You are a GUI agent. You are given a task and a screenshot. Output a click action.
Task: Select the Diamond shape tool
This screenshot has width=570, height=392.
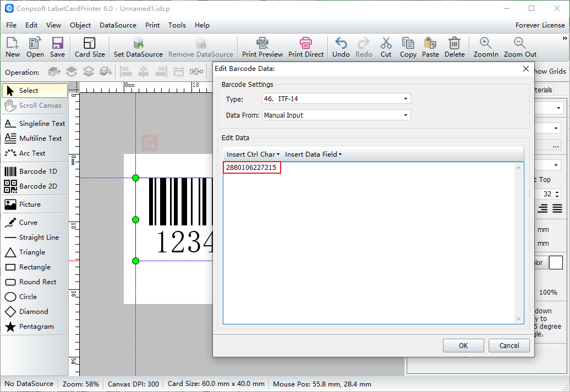tap(35, 312)
